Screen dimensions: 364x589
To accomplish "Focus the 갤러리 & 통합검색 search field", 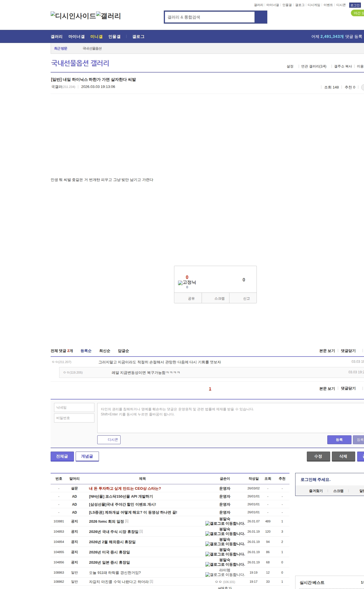I will click(x=210, y=17).
